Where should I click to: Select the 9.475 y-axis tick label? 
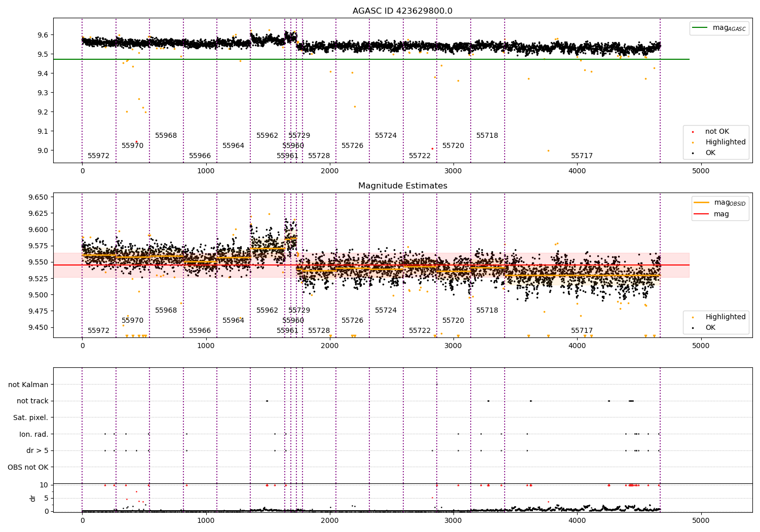tap(39, 311)
